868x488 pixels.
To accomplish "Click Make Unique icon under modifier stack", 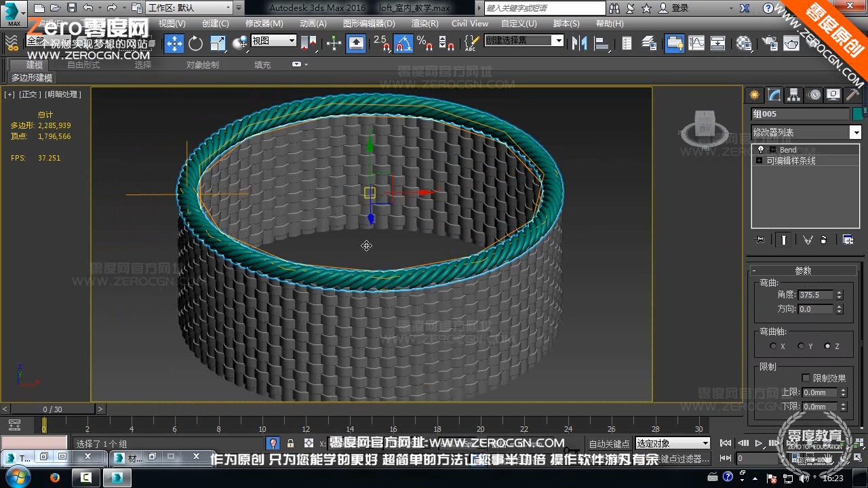I will pyautogui.click(x=808, y=240).
